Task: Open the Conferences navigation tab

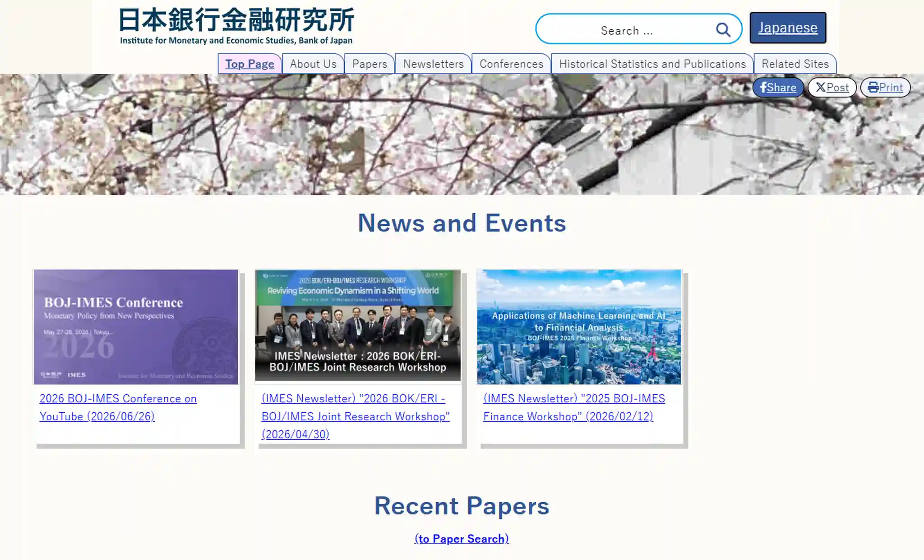Action: [x=511, y=64]
